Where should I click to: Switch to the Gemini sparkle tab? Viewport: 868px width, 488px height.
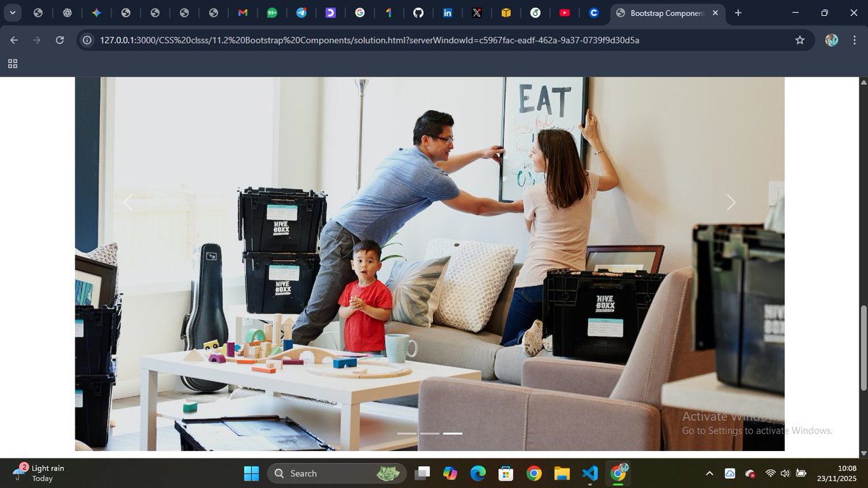tap(96, 13)
